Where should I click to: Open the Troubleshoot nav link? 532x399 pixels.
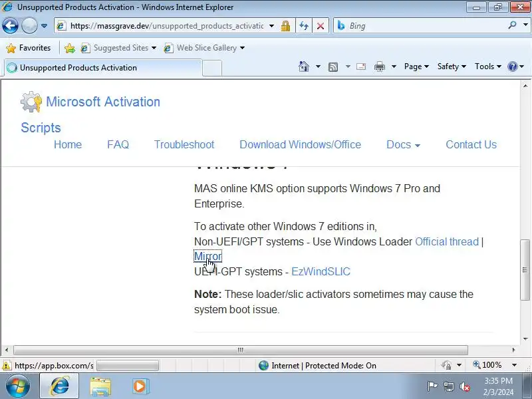click(184, 144)
